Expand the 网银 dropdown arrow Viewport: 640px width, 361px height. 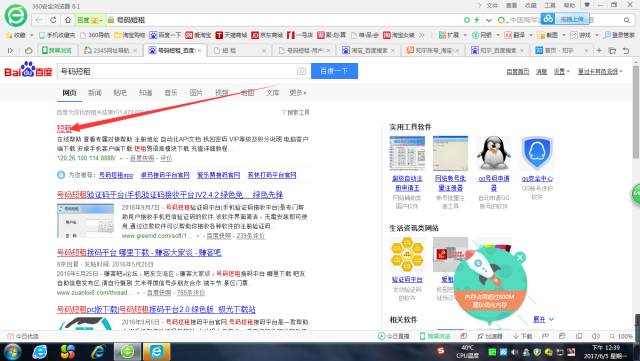(498, 36)
